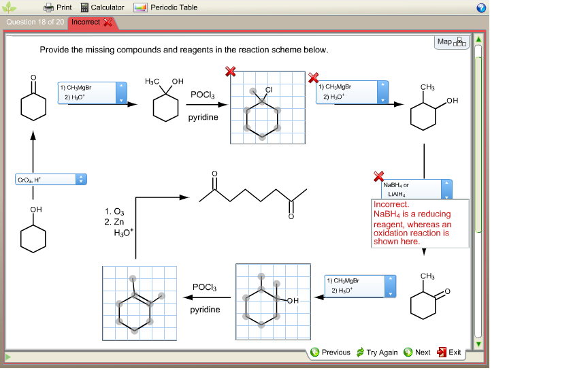This screenshot has width=588, height=392.
Task: Open the CrO3, H+ reagent dropdown
Action: tap(80, 179)
